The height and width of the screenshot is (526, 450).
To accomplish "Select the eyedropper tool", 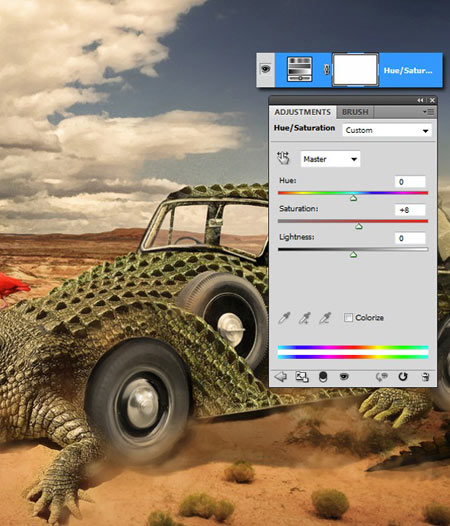I will tap(284, 318).
